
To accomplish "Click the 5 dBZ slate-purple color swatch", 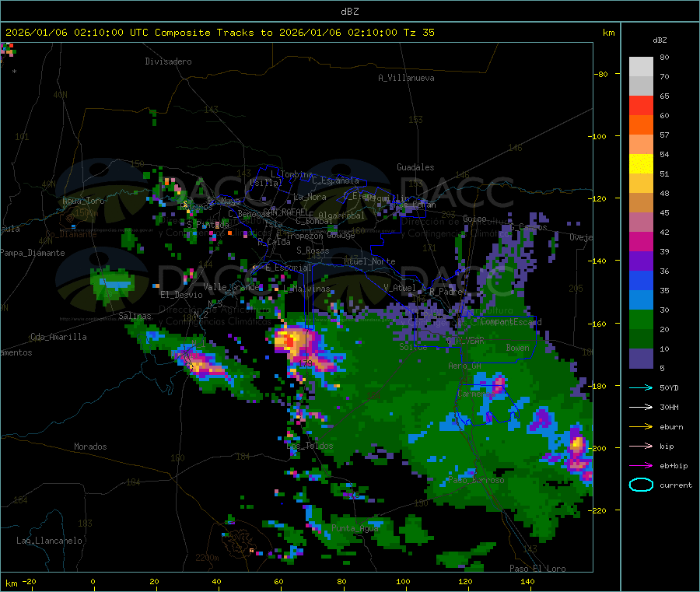I will [641, 359].
